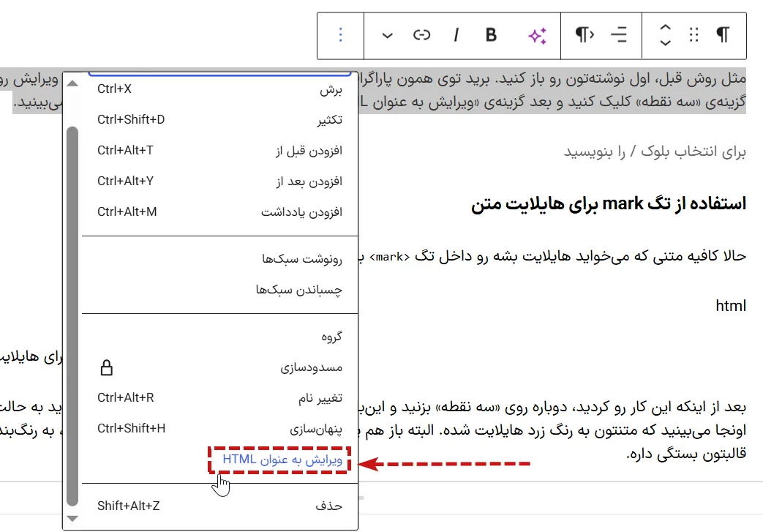Select Lock (مسدودسازی) menu item
The image size is (763, 532).
tap(220, 367)
